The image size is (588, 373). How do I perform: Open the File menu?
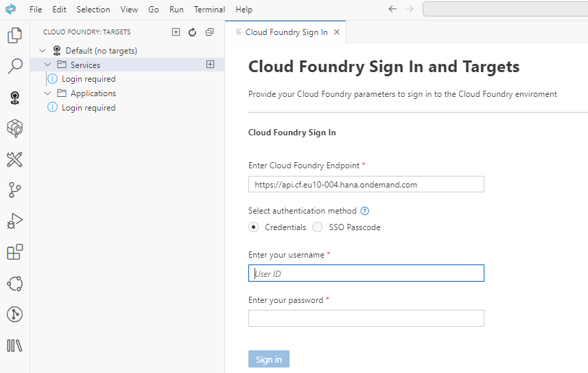point(36,10)
